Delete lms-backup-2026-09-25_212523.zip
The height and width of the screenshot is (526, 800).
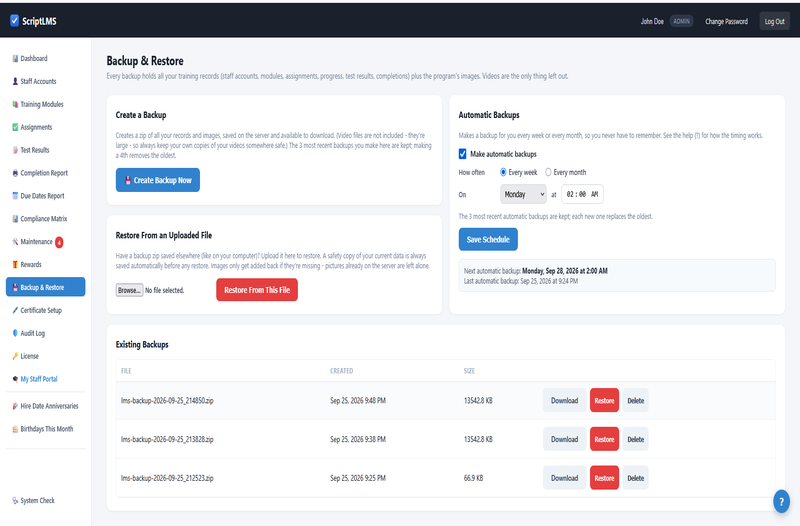635,478
